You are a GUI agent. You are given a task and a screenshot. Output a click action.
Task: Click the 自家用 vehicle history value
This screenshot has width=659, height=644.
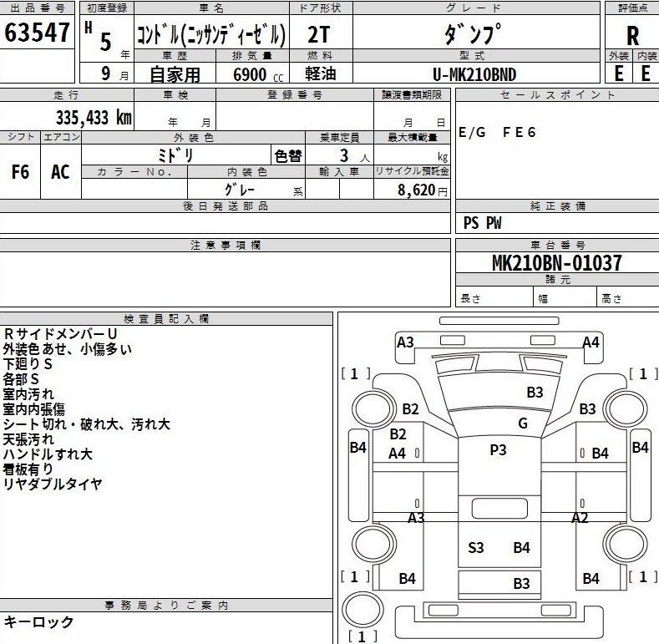[x=175, y=75]
